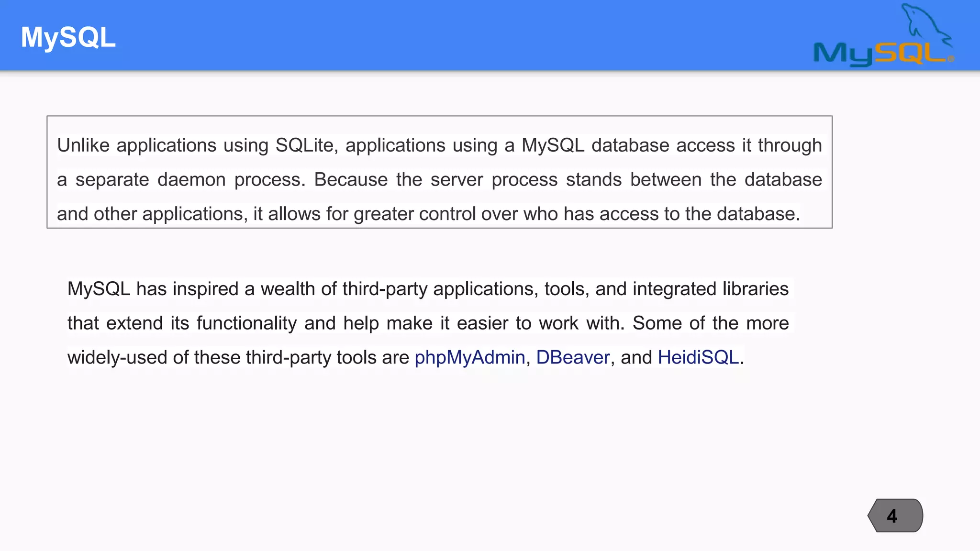Open the DBeaver link

(x=573, y=357)
